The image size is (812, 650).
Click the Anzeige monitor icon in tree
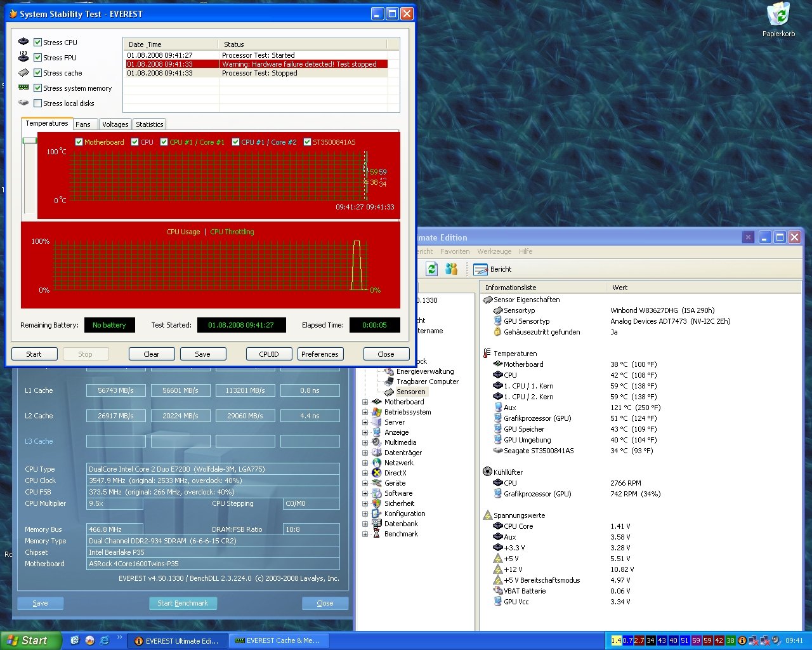[x=377, y=432]
